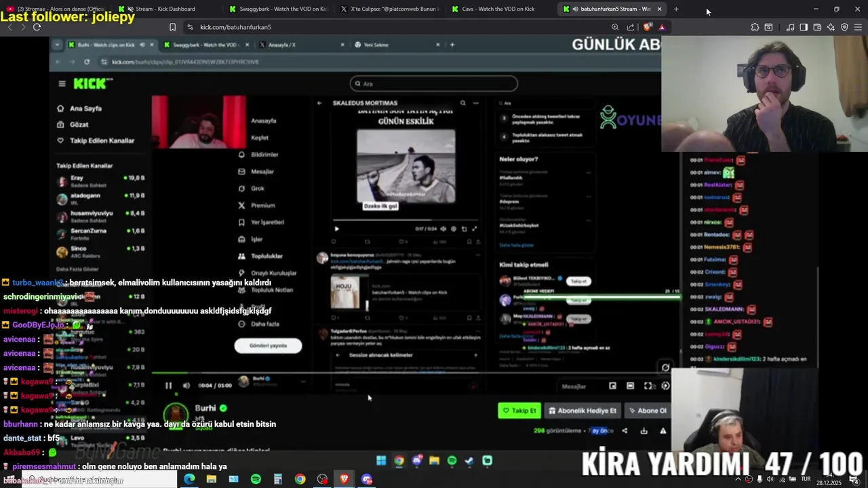Open Mesajlar in the X sidebar

tap(256, 171)
